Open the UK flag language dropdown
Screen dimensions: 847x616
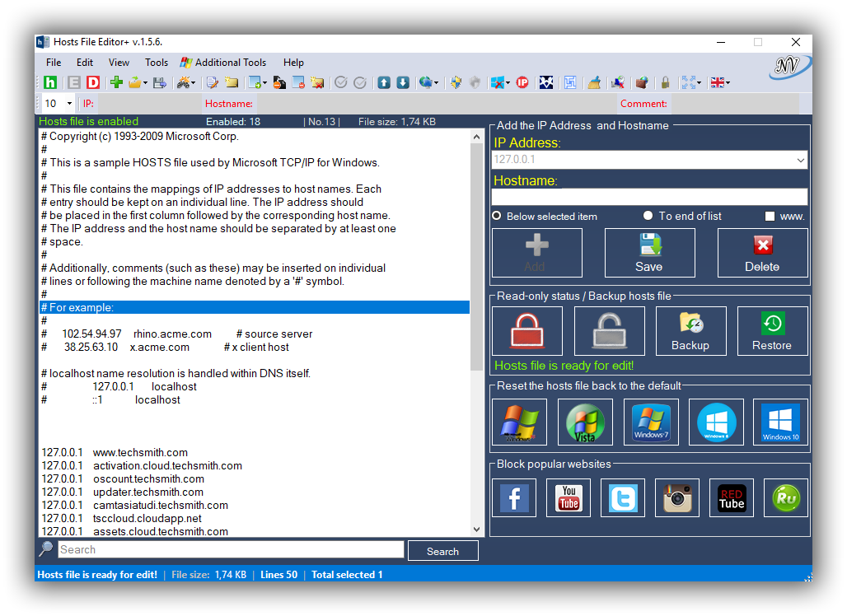728,83
